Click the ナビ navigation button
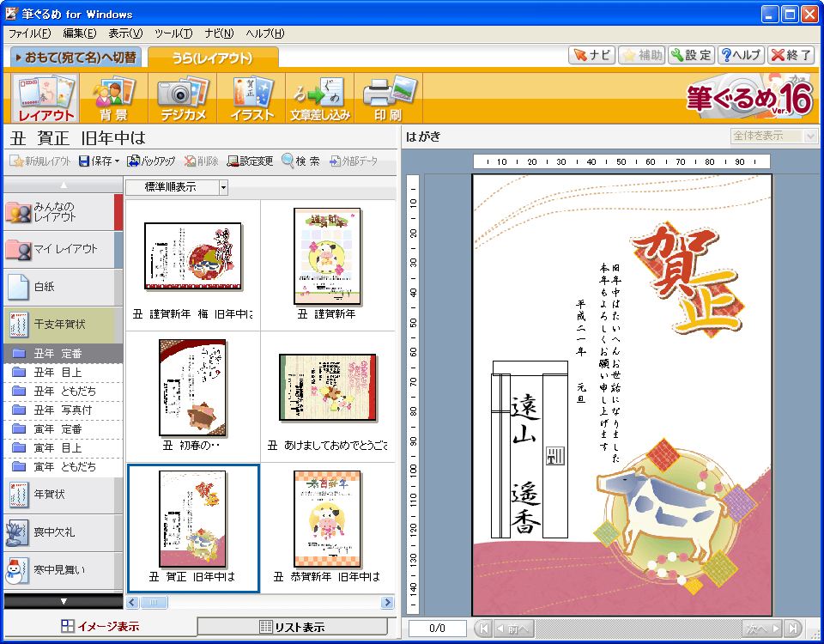 tap(591, 55)
